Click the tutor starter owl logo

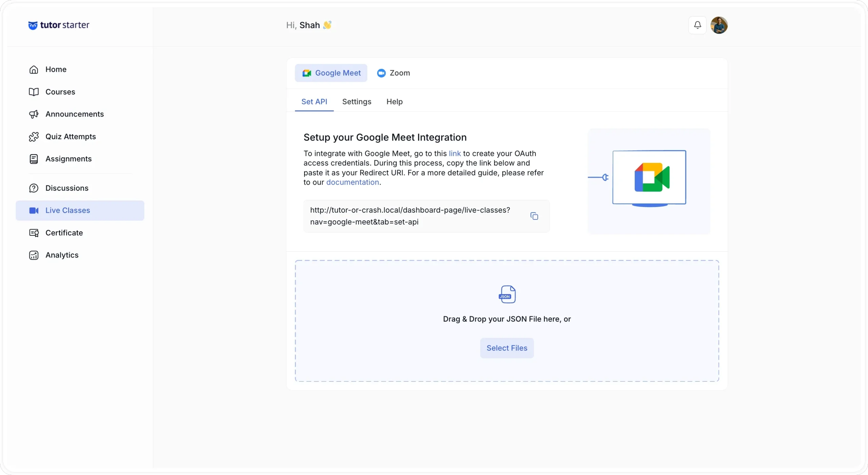coord(33,25)
